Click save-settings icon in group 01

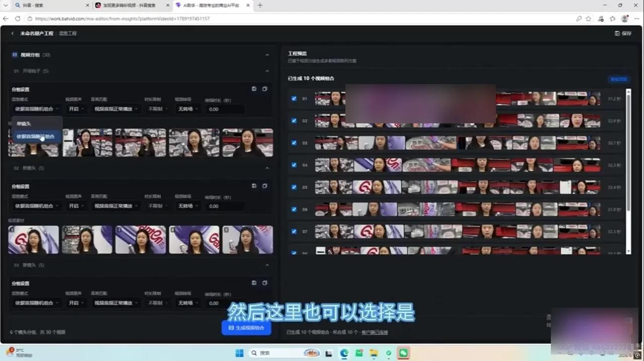[x=254, y=89]
